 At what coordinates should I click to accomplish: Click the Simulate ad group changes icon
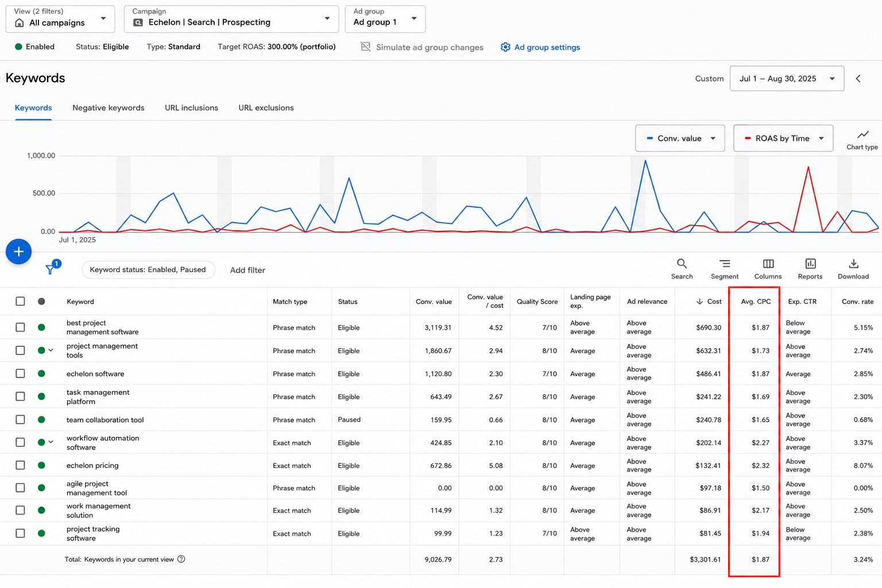365,47
